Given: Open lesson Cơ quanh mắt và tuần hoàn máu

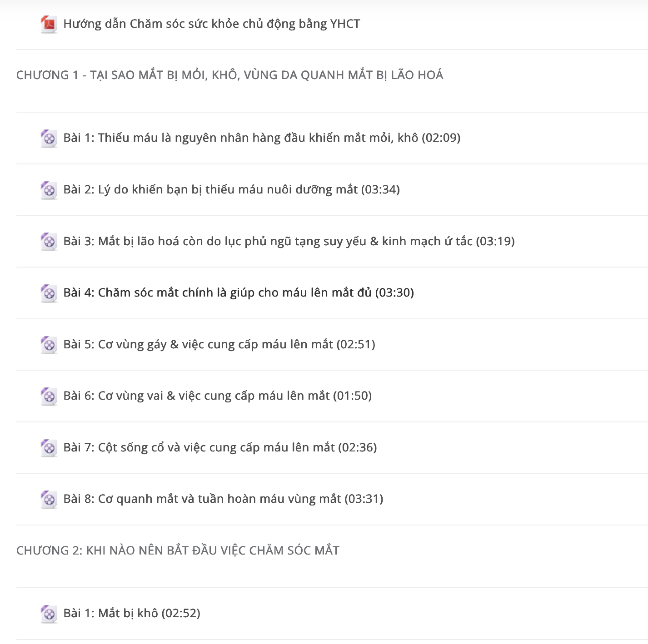Looking at the screenshot, I should (223, 499).
